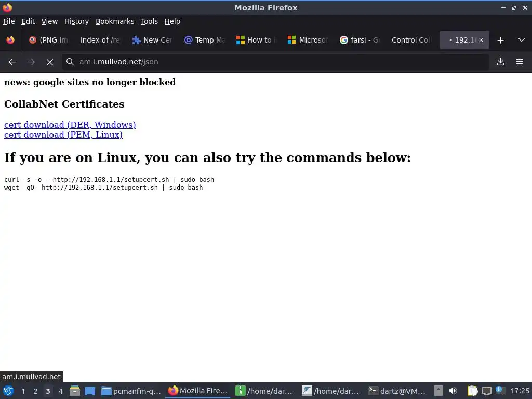Click the address bar URL field

(x=275, y=62)
